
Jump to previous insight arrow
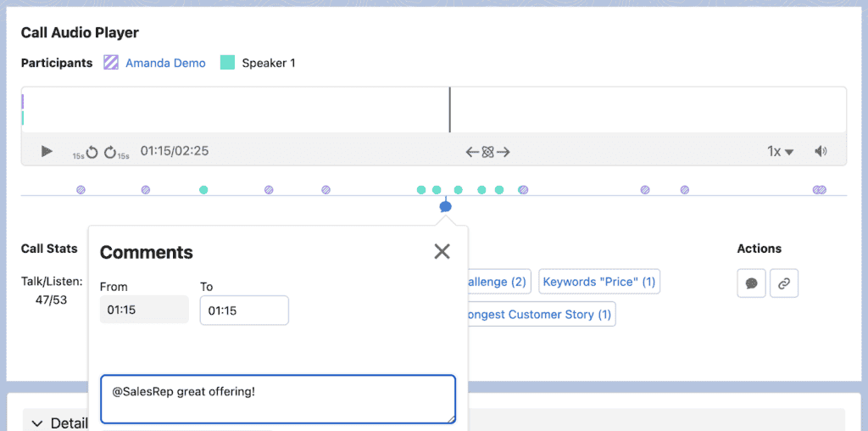(x=472, y=152)
